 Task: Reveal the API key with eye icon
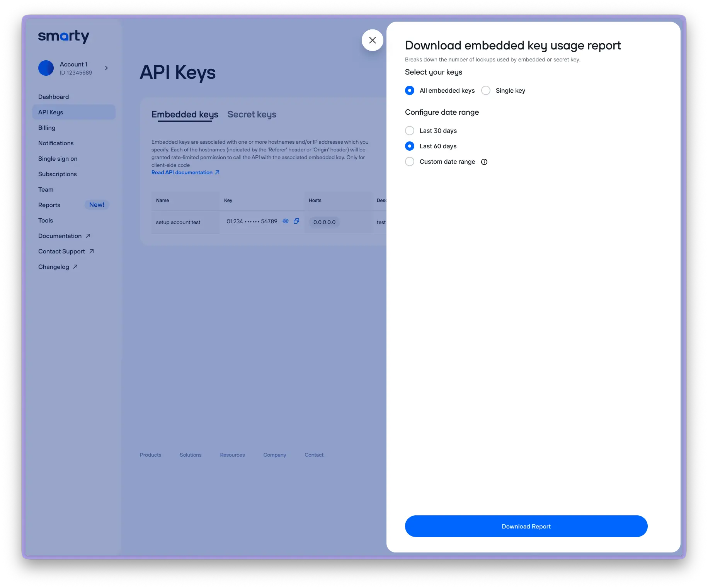click(286, 221)
